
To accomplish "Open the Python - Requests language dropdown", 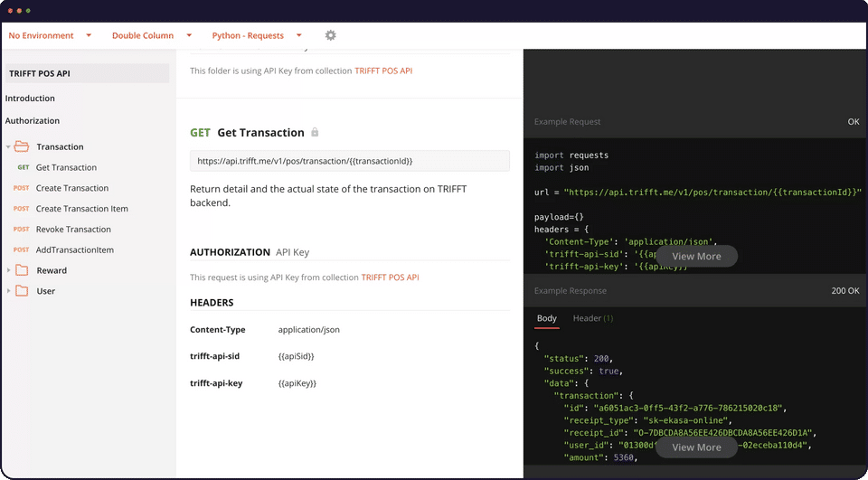I will click(256, 35).
